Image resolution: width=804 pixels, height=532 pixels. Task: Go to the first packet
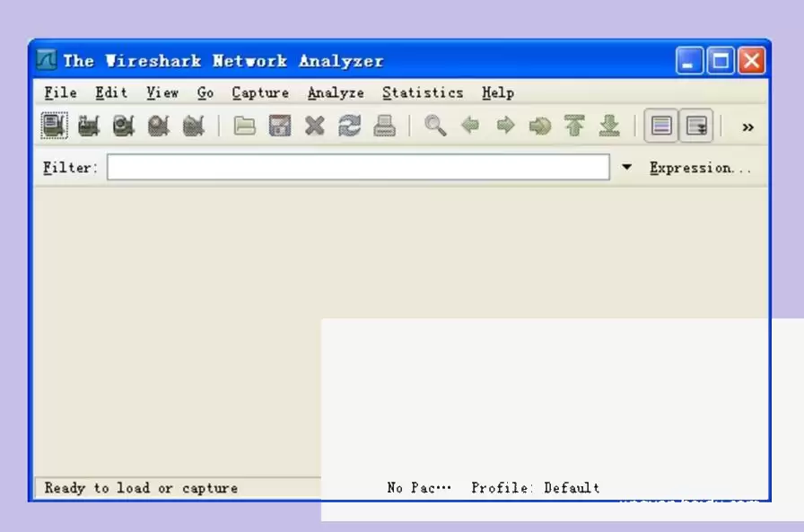pos(575,126)
